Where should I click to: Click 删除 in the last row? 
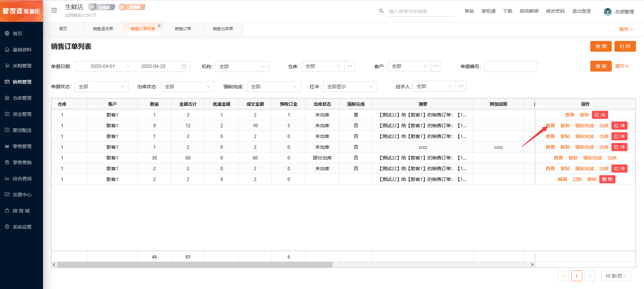click(x=607, y=179)
